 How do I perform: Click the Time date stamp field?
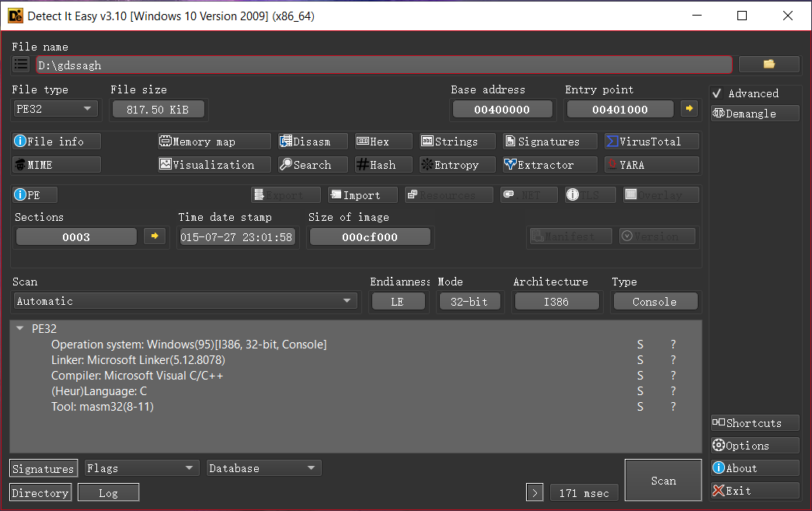(236, 237)
